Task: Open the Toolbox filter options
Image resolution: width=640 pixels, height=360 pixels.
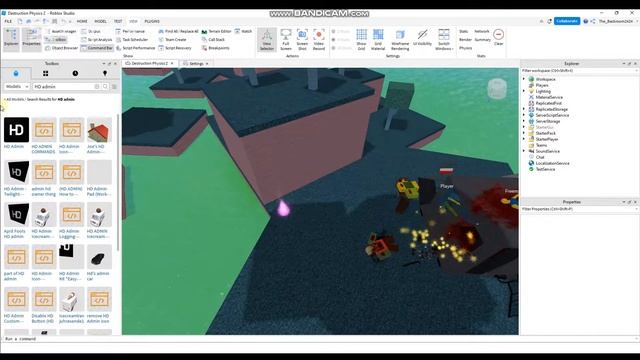Action: coord(114,87)
